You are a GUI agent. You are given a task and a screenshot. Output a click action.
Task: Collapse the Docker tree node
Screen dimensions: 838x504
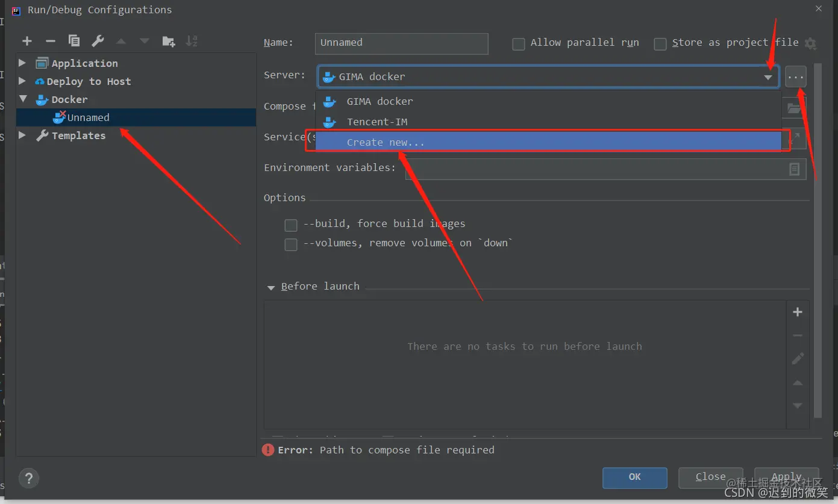coord(23,99)
